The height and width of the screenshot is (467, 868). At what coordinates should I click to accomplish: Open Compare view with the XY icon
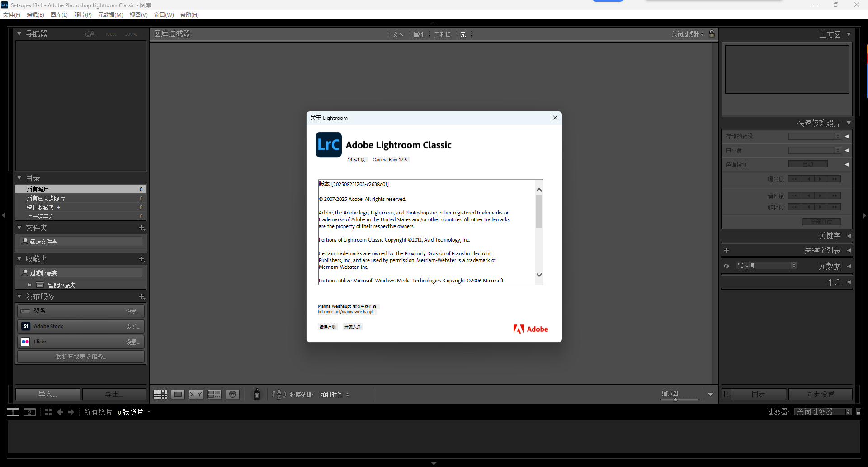click(196, 394)
